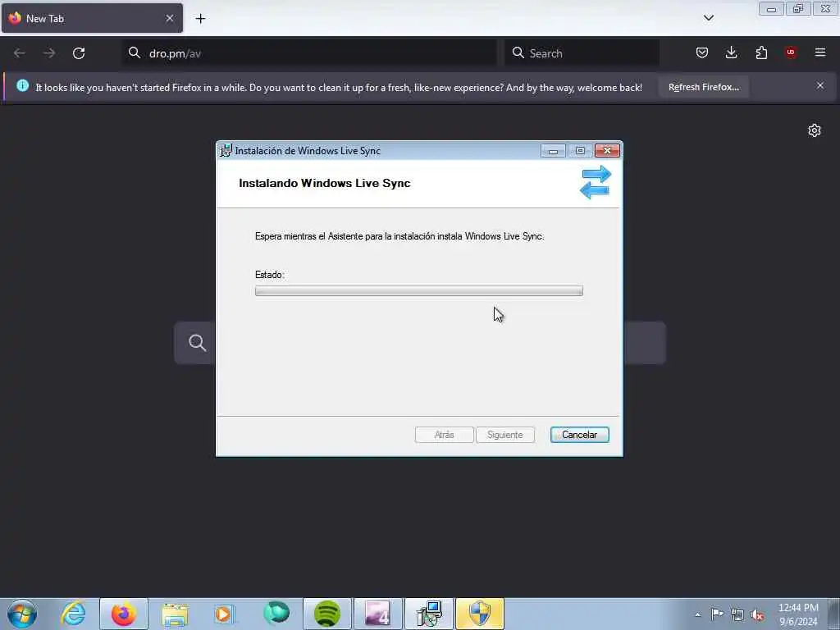This screenshot has width=840, height=630.
Task: Click the Firefox Search box
Action: pyautogui.click(x=582, y=53)
